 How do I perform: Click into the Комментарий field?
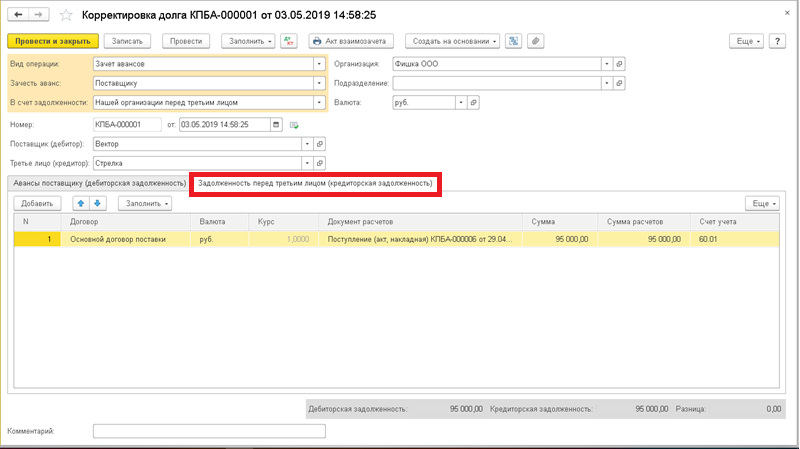tap(209, 431)
